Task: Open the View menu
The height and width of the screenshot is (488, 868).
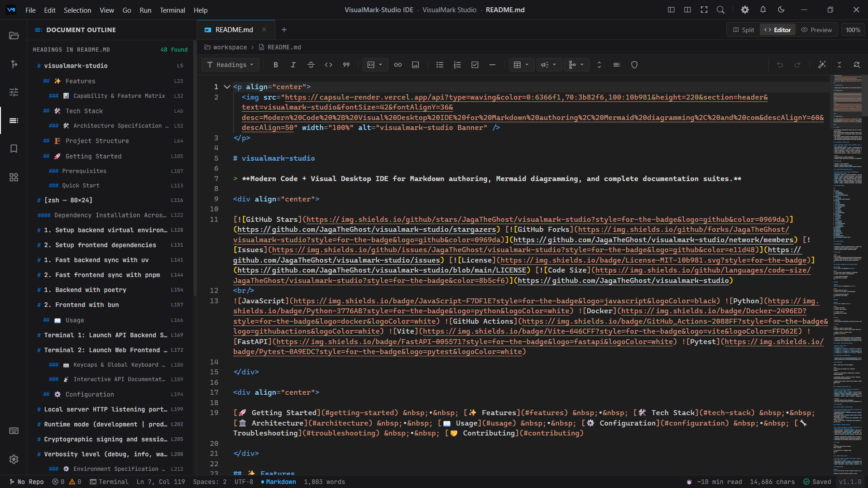Action: pos(107,10)
